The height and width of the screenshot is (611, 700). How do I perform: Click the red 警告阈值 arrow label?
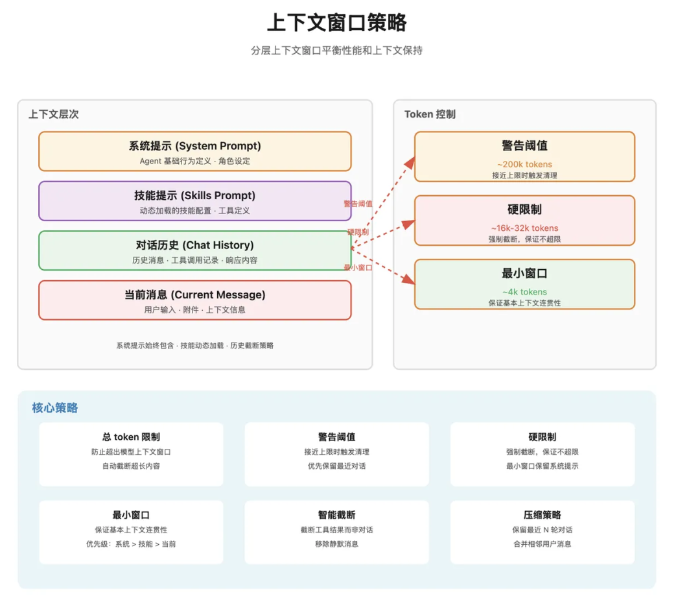click(x=358, y=203)
